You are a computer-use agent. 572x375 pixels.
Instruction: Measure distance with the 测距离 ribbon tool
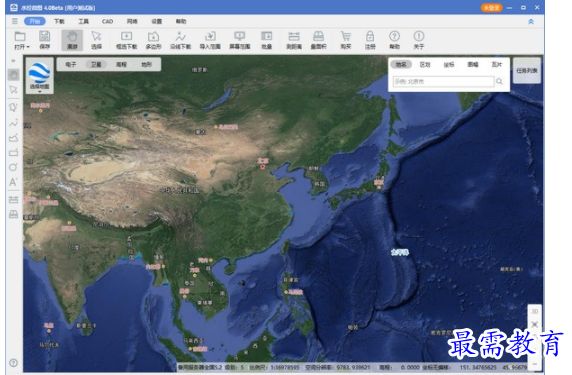pos(294,40)
